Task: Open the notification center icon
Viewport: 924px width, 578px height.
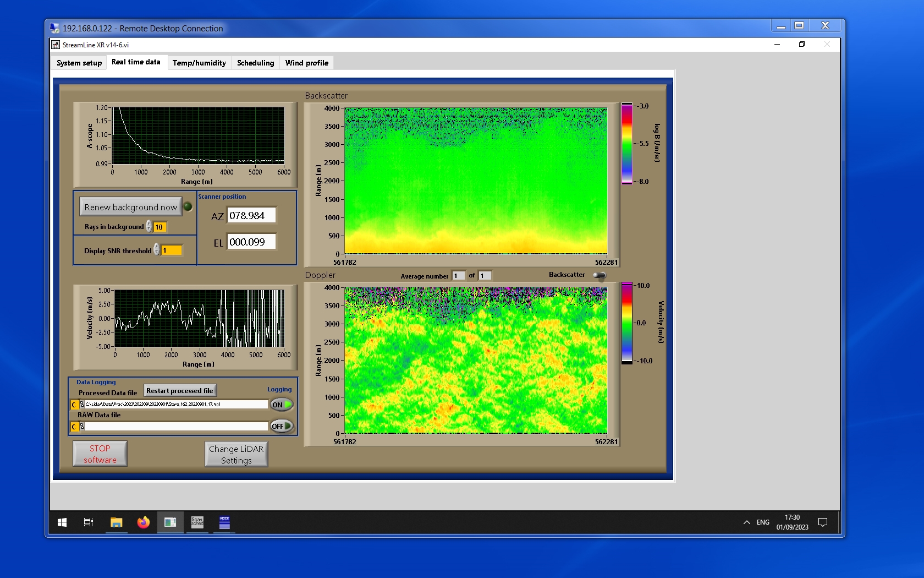Action: point(823,522)
